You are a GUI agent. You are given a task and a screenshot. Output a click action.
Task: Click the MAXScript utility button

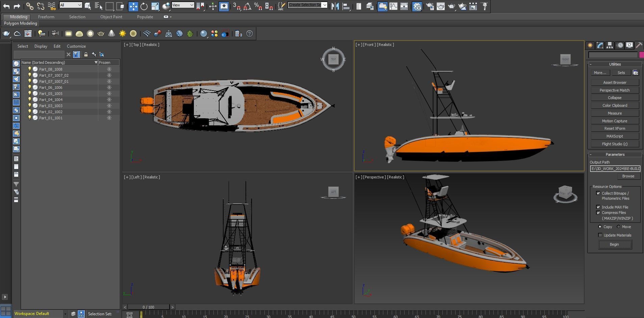click(x=615, y=136)
